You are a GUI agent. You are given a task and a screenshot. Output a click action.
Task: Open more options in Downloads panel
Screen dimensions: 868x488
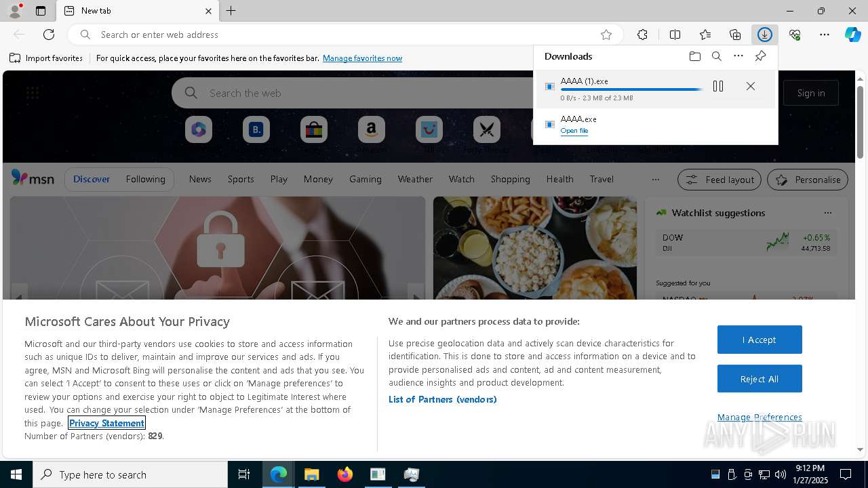(738, 56)
